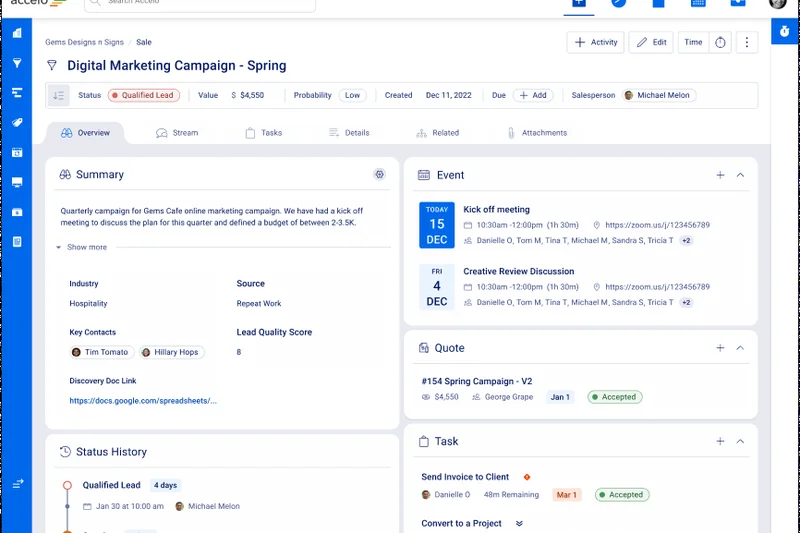The height and width of the screenshot is (533, 800).
Task: Collapse the Task panel
Action: pyautogui.click(x=740, y=441)
